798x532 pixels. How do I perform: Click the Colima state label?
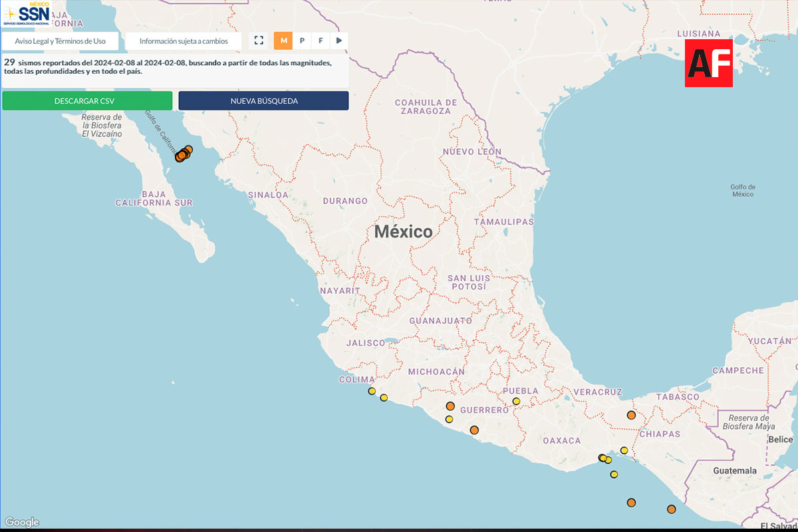357,380
